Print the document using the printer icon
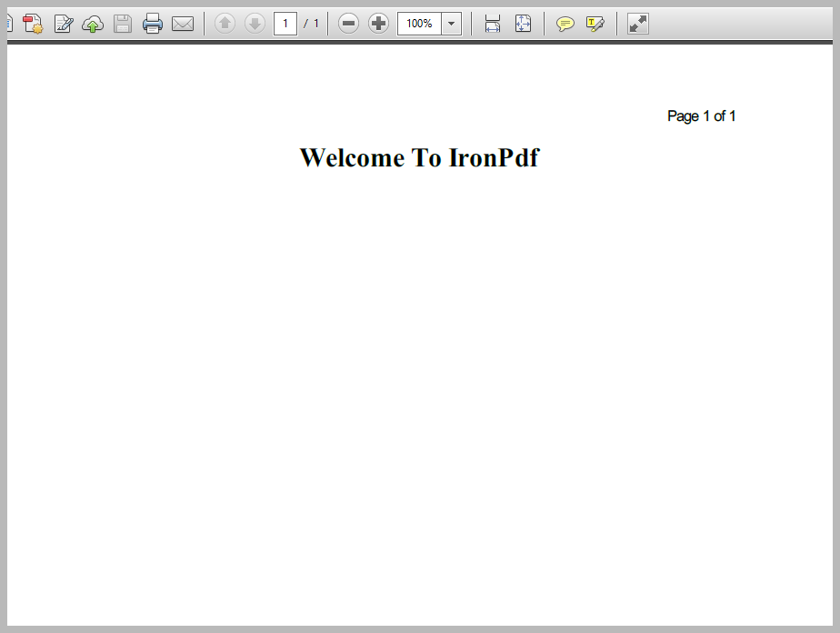The width and height of the screenshot is (840, 633). click(153, 24)
